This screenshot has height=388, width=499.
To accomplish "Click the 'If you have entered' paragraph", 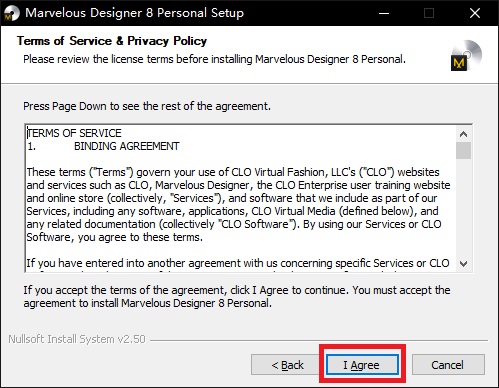I will click(238, 263).
